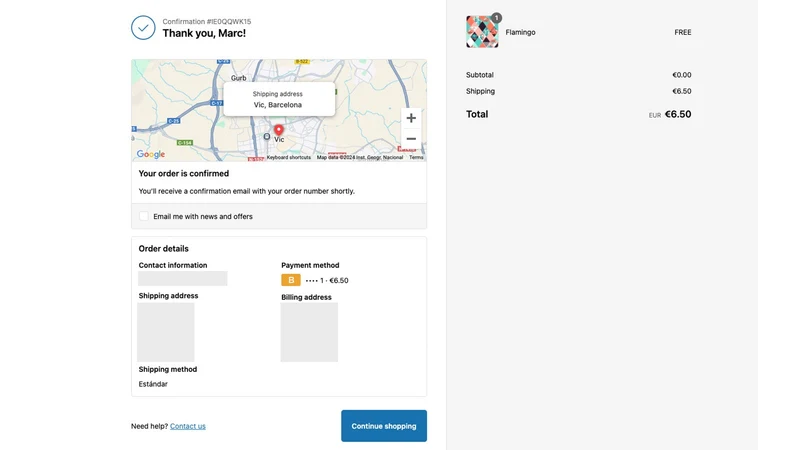Click the Contact information label
The image size is (800, 450).
[x=173, y=265]
